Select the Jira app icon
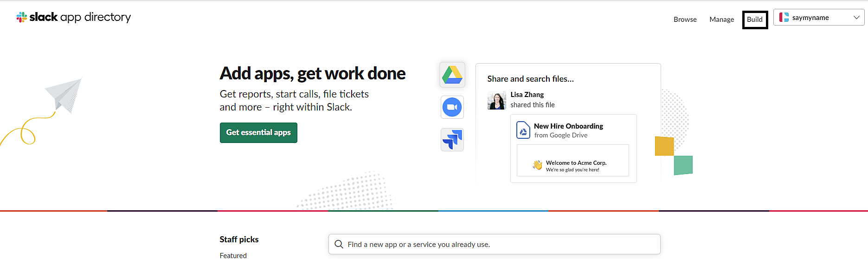The width and height of the screenshot is (868, 259). tap(452, 140)
